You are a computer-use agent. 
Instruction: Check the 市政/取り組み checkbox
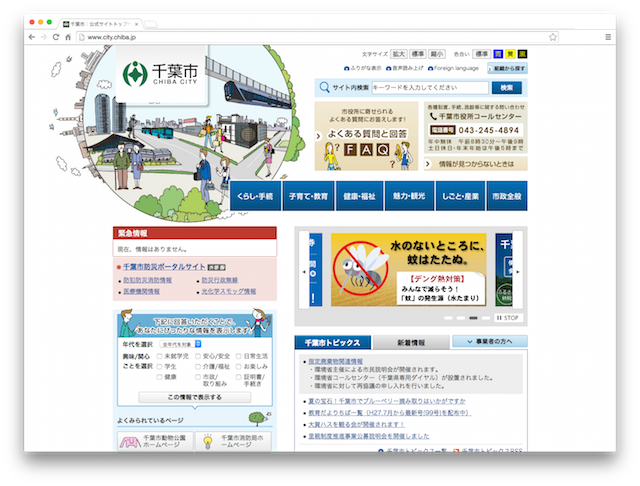point(198,377)
